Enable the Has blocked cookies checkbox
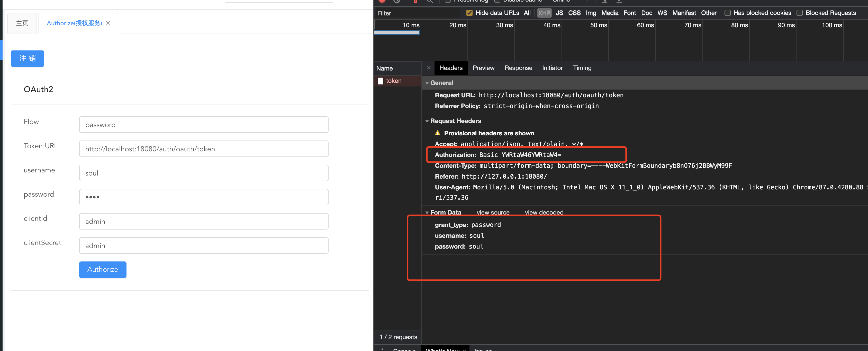868x351 pixels. [727, 13]
